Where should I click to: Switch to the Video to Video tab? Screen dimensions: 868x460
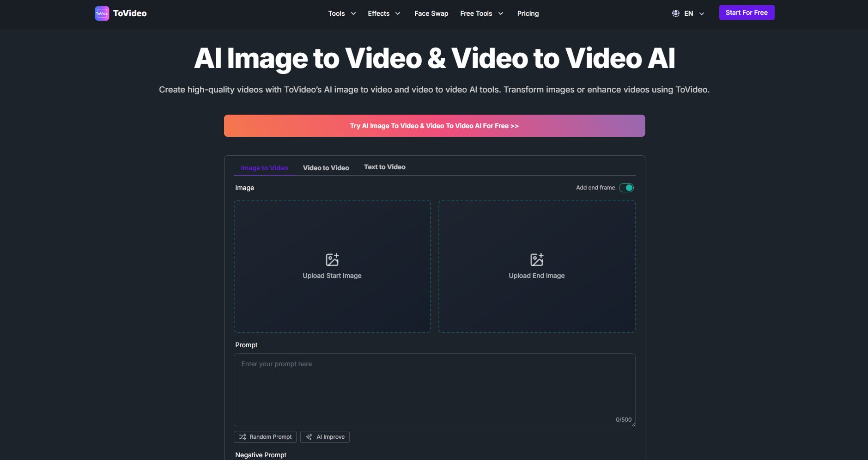[326, 168]
